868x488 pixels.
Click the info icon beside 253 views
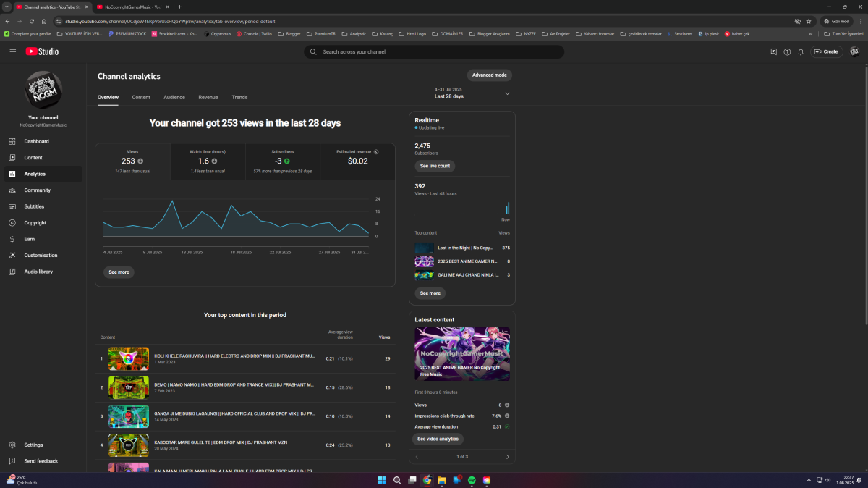[x=140, y=161]
